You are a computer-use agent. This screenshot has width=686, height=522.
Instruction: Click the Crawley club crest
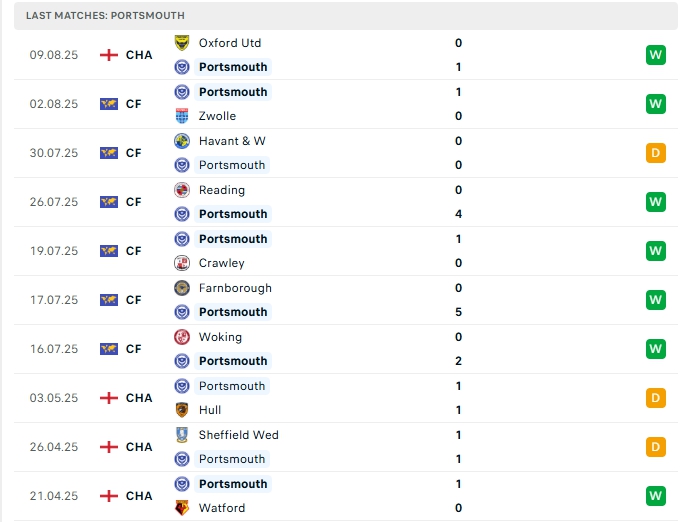[182, 263]
